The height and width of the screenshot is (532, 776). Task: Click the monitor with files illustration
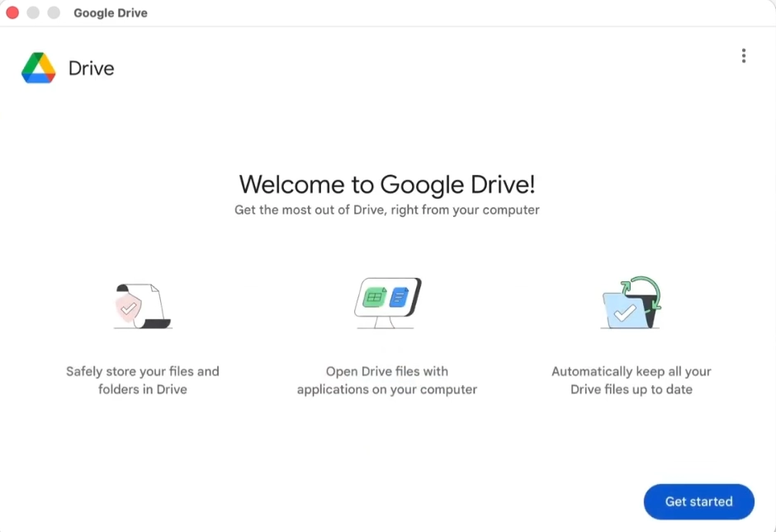pos(387,303)
